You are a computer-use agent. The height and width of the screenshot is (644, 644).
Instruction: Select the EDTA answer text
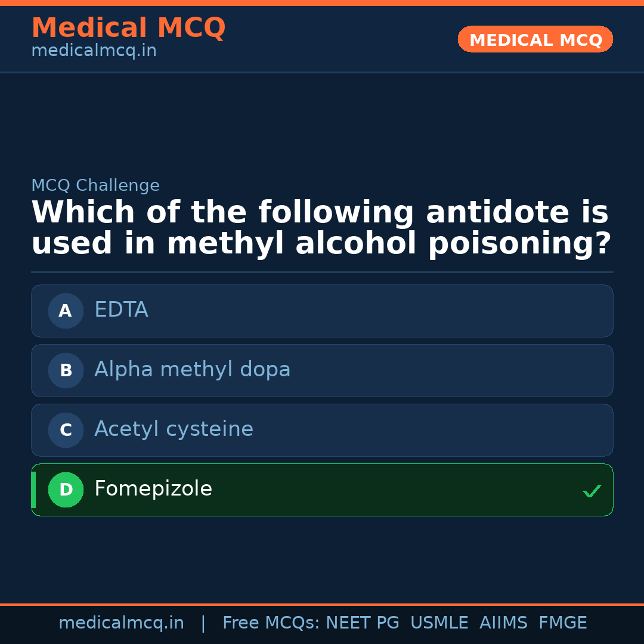(121, 310)
